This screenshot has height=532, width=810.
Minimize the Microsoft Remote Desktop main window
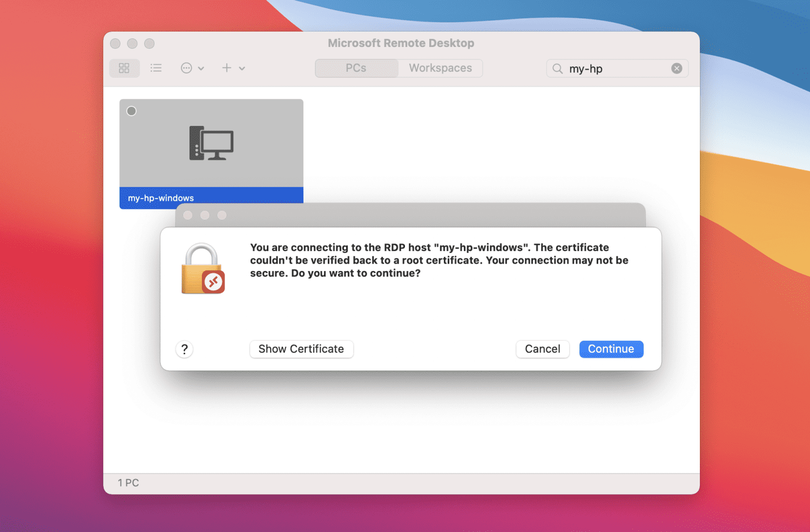coord(132,43)
